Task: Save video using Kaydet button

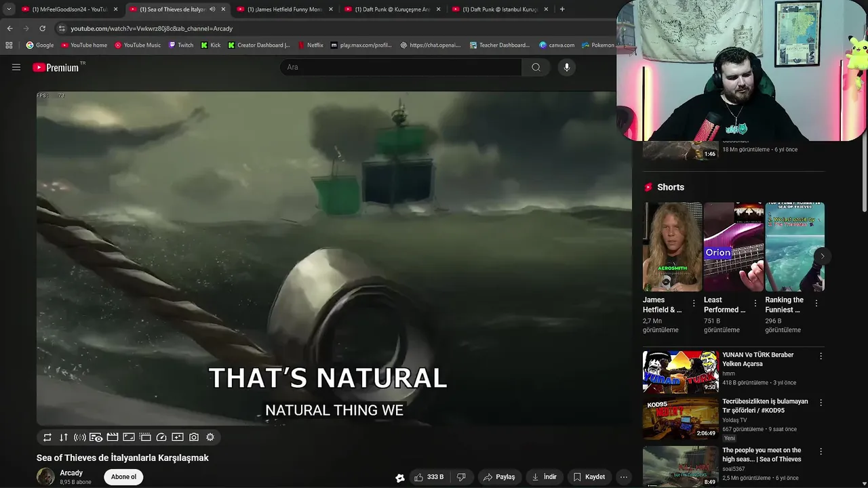Action: pos(589,477)
